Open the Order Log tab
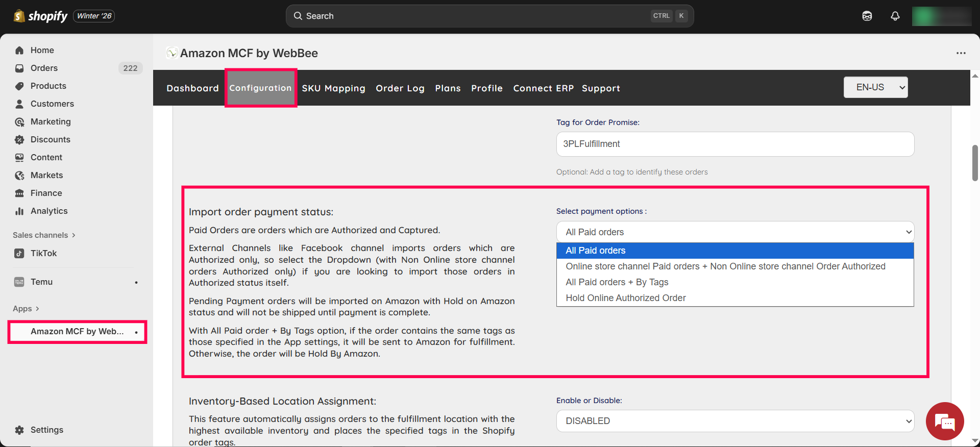The height and width of the screenshot is (447, 980). (400, 88)
